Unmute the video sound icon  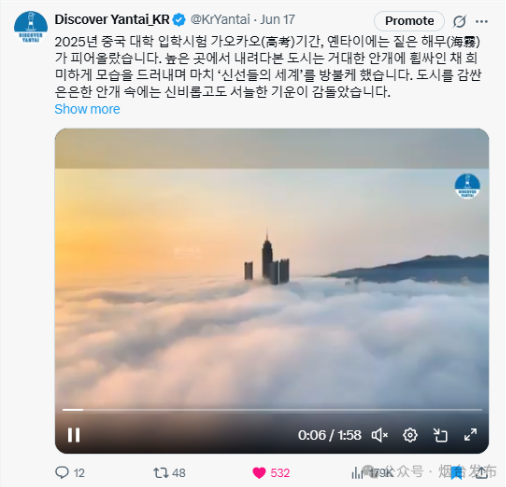point(380,435)
